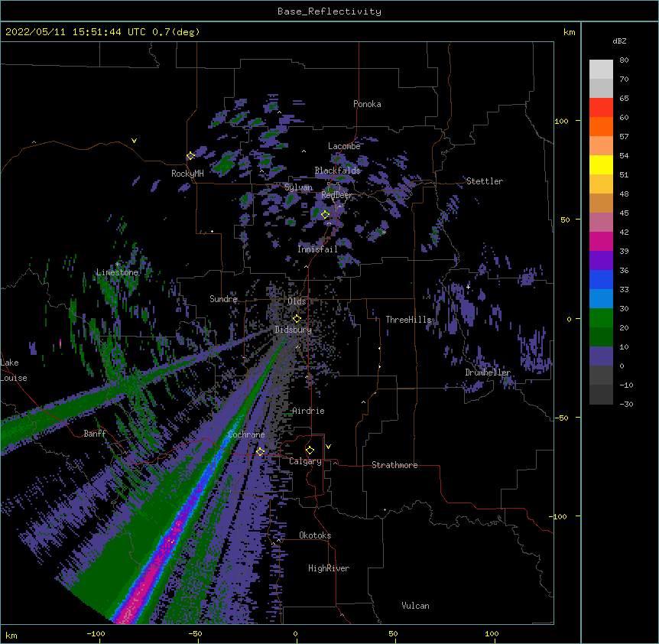
Task: Click the Banff label
Action: [95, 434]
